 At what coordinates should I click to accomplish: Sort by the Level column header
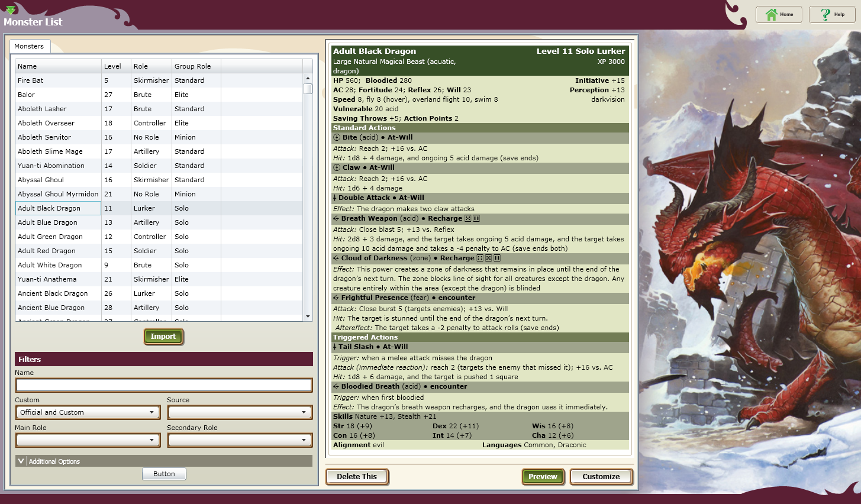coord(115,66)
